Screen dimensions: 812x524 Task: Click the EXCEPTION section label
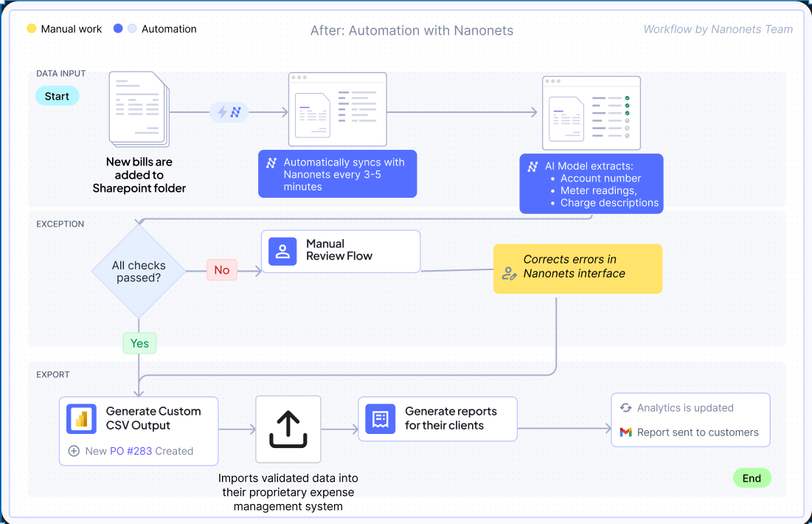coord(60,224)
